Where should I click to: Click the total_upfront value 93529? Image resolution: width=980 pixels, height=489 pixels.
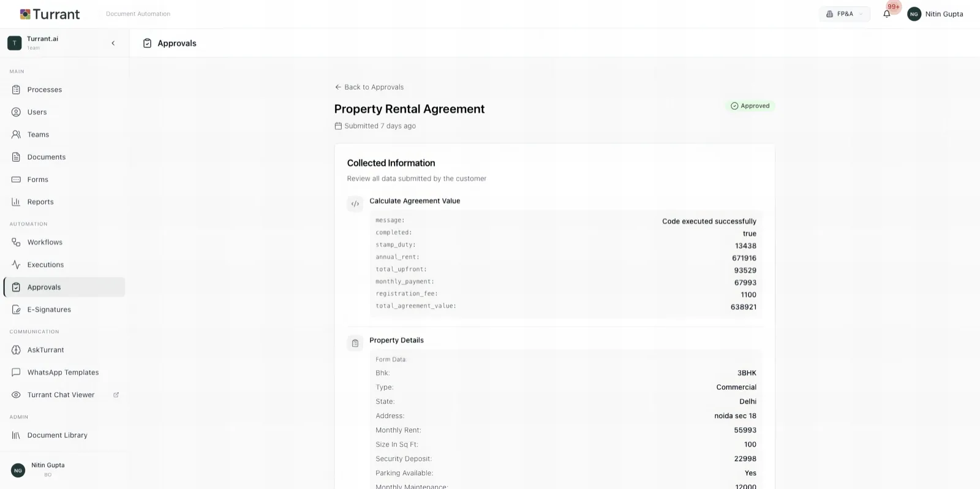pos(745,270)
